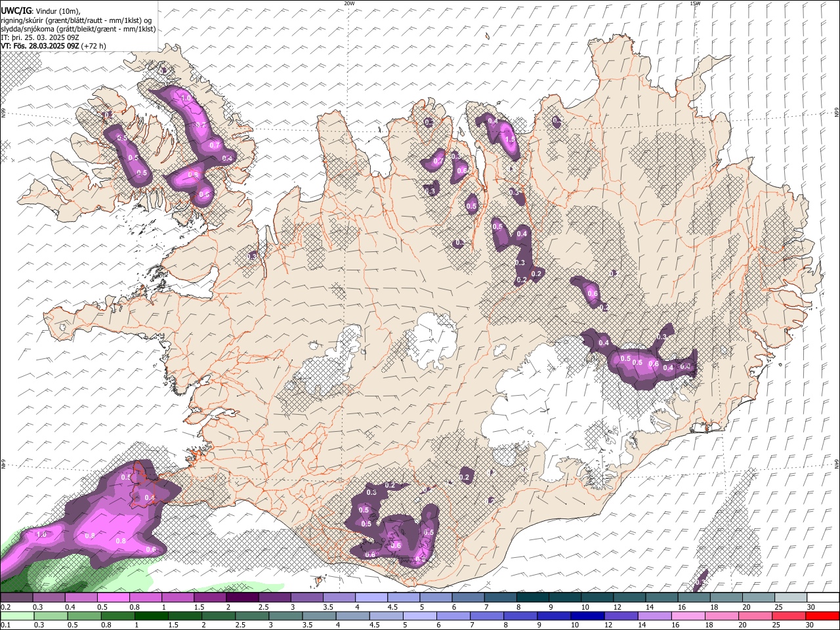
Task: Pick the lavender 4 swatch in upper legend
Action: [371, 598]
